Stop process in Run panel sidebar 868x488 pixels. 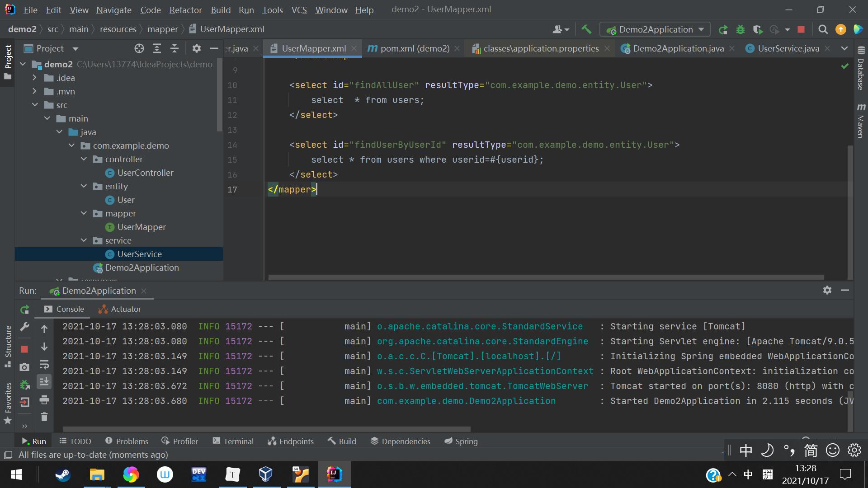pos(25,349)
